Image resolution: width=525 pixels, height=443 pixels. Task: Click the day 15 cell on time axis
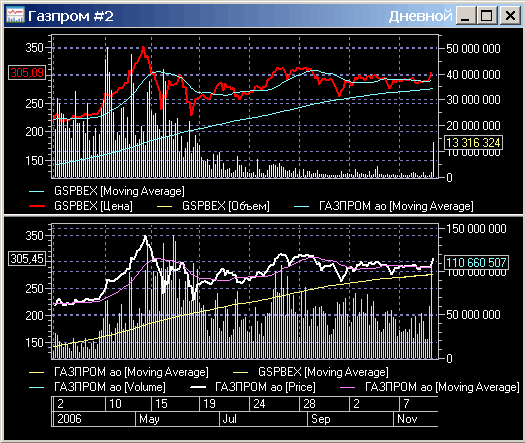(175, 404)
